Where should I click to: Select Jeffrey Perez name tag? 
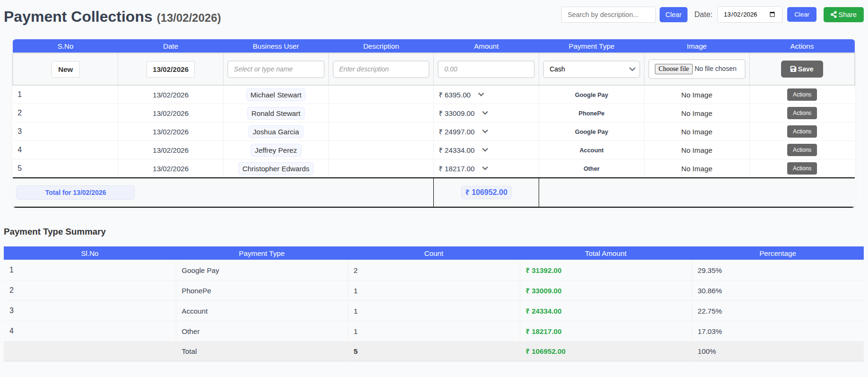[x=276, y=150]
